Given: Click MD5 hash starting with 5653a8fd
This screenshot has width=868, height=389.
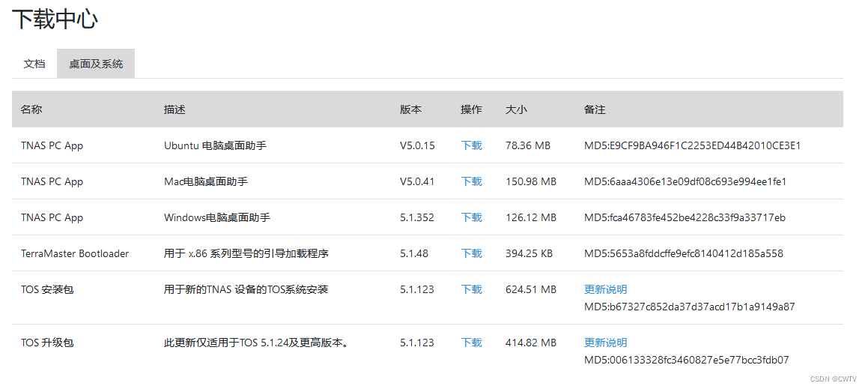Looking at the screenshot, I should click(684, 254).
